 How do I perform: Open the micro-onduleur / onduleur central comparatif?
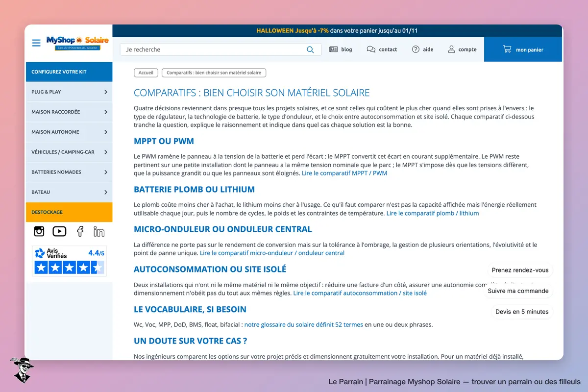[272, 253]
